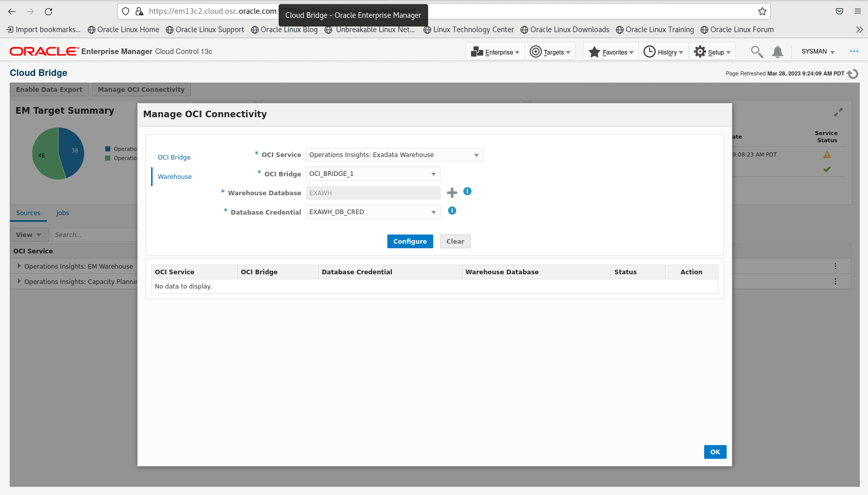The width and height of the screenshot is (868, 495).
Task: Bookmark this page with the star icon
Action: coord(762,11)
